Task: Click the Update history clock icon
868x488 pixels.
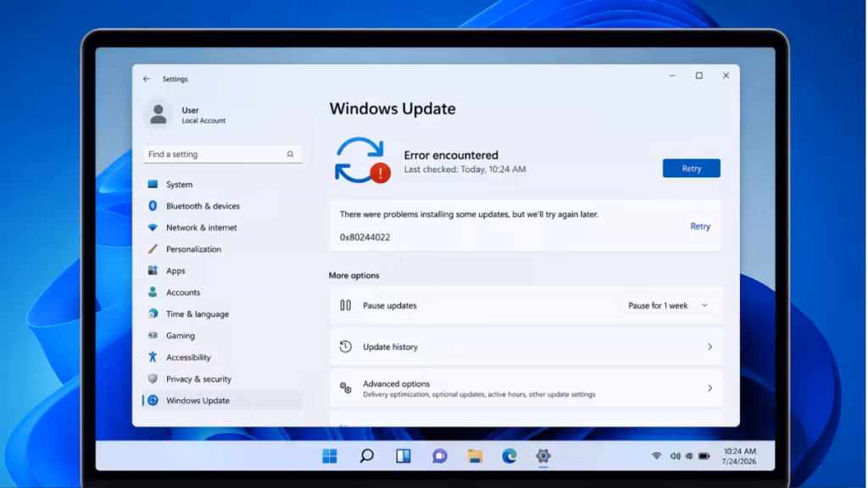Action: pos(346,347)
